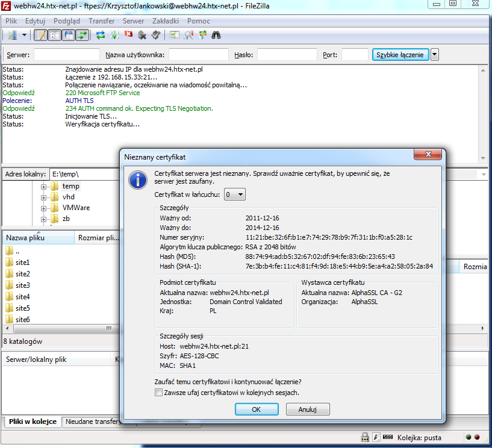Switch to the Nieudane transfery tab
The height and width of the screenshot is (448, 492).
pyautogui.click(x=93, y=422)
